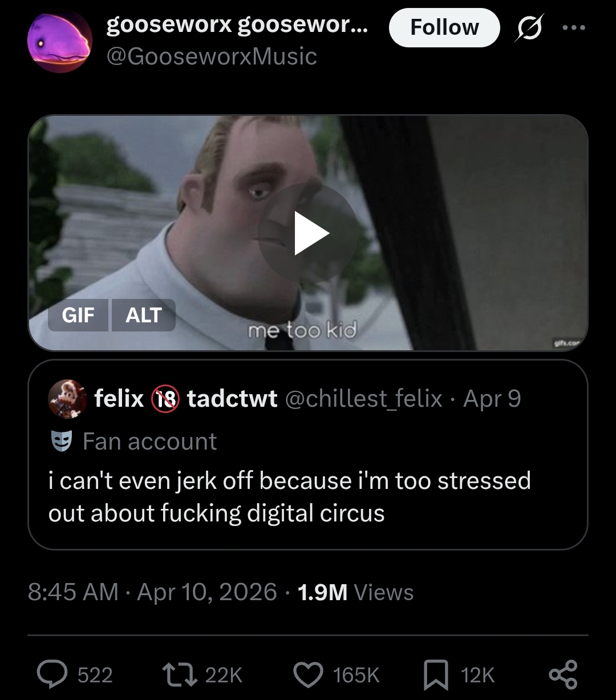The image size is (616, 700).
Task: Open the @GooseworxMusic handle
Action: (x=212, y=56)
